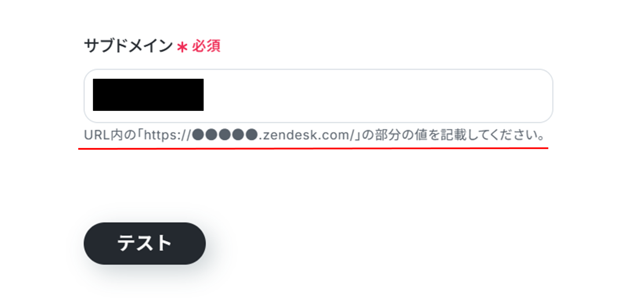This screenshot has height=300, width=644.
Task: Click the red 必須 required marker
Action: 206,46
